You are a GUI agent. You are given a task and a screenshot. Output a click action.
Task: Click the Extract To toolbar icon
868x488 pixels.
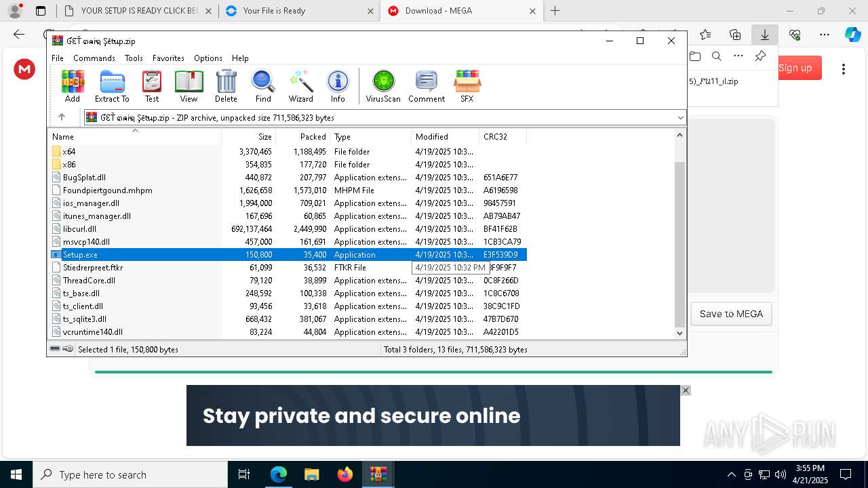(112, 86)
